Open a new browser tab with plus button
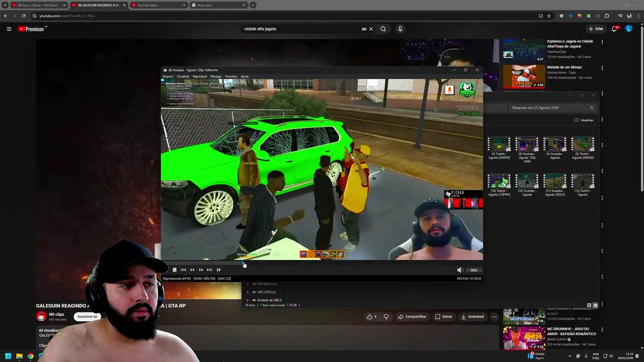The height and width of the screenshot is (362, 644). pos(253,5)
